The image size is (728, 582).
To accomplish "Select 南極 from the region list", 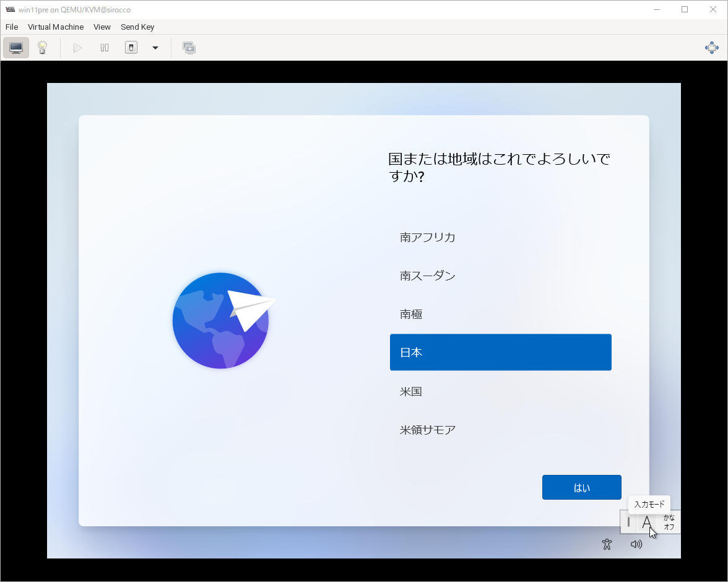I will pos(500,315).
